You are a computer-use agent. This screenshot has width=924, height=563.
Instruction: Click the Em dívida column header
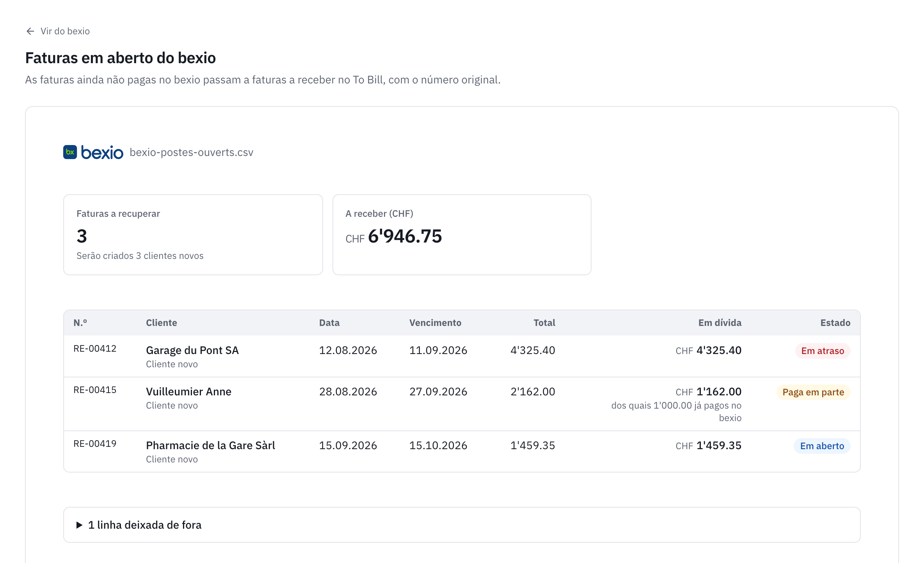point(720,323)
